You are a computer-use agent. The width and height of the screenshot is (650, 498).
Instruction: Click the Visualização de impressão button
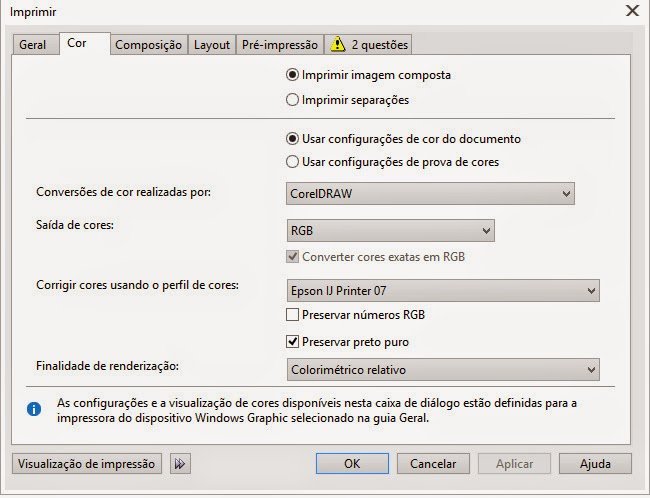pyautogui.click(x=88, y=463)
